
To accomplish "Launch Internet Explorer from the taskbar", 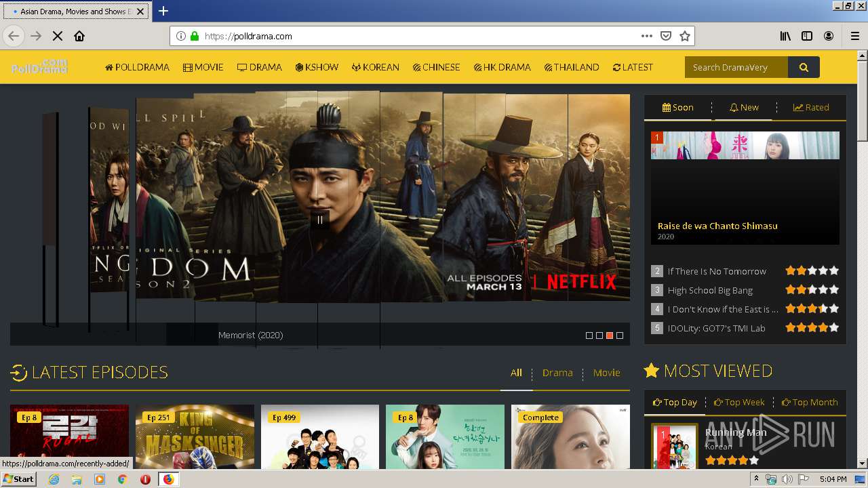I will pyautogui.click(x=54, y=479).
